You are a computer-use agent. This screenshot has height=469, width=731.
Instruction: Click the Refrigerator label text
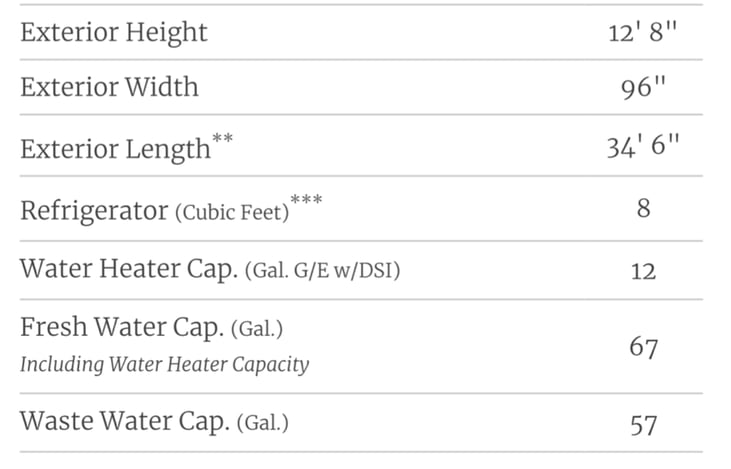pyautogui.click(x=93, y=211)
